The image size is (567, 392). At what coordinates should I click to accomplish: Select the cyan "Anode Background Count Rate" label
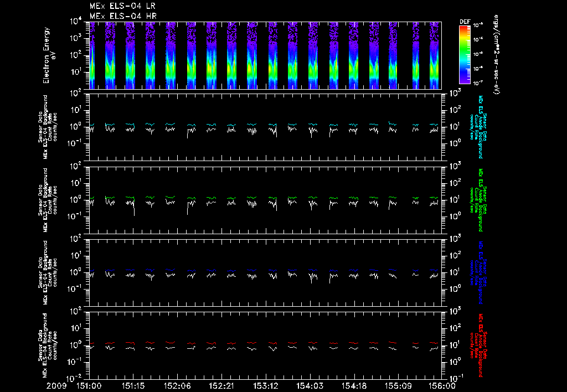tap(478, 127)
